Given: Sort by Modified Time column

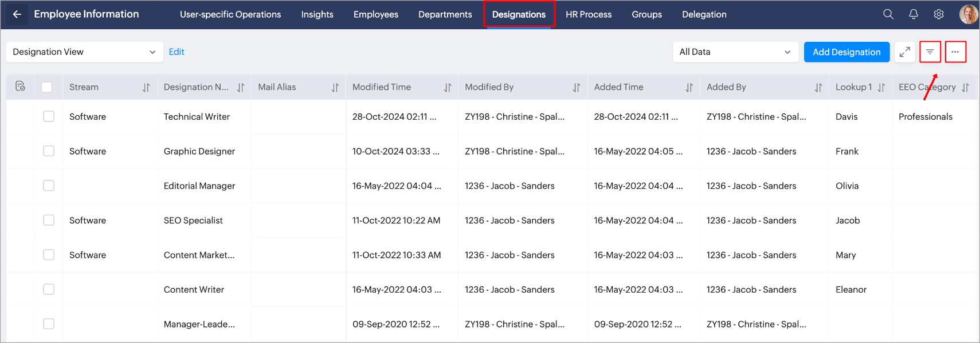Looking at the screenshot, I should pyautogui.click(x=448, y=87).
